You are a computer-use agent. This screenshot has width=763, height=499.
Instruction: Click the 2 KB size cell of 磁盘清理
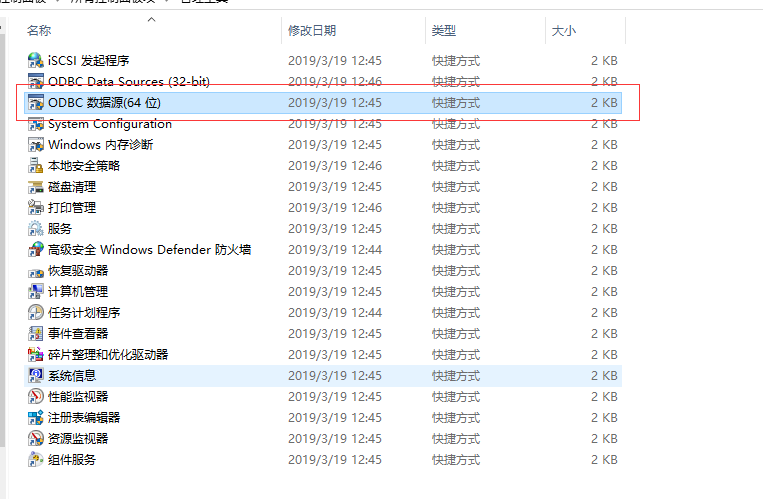click(604, 186)
